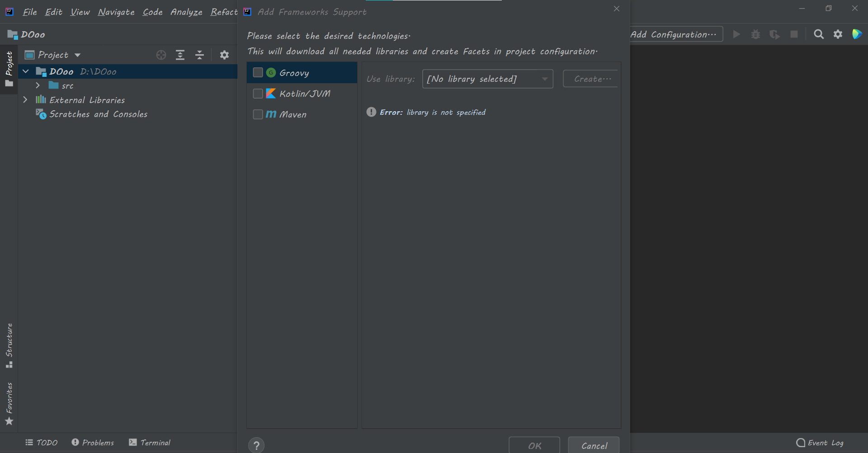The height and width of the screenshot is (453, 868).
Task: Click the Cancel button
Action: pyautogui.click(x=594, y=446)
